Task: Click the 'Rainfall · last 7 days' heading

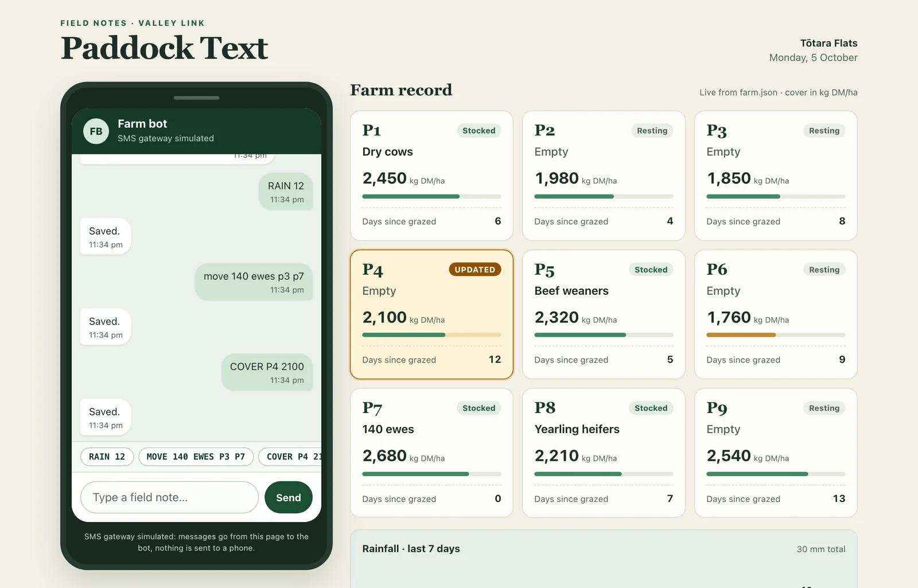Action: (411, 548)
